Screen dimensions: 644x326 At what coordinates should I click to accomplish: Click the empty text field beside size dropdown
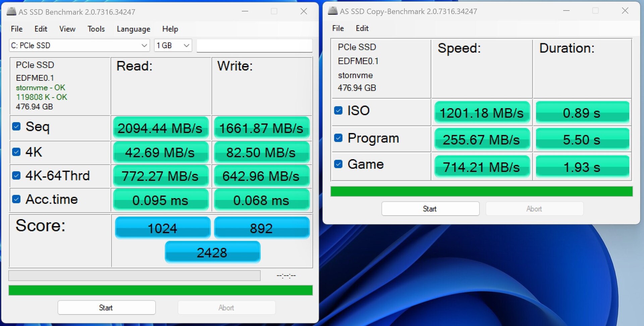[x=254, y=46]
